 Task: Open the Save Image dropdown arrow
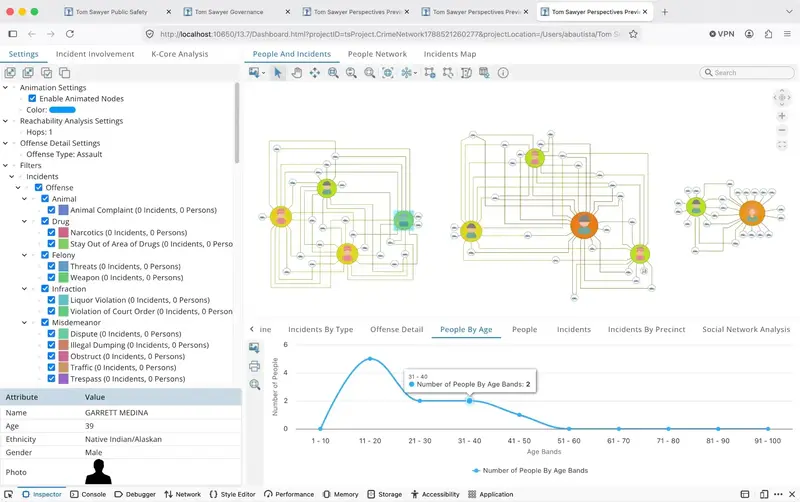[263, 73]
